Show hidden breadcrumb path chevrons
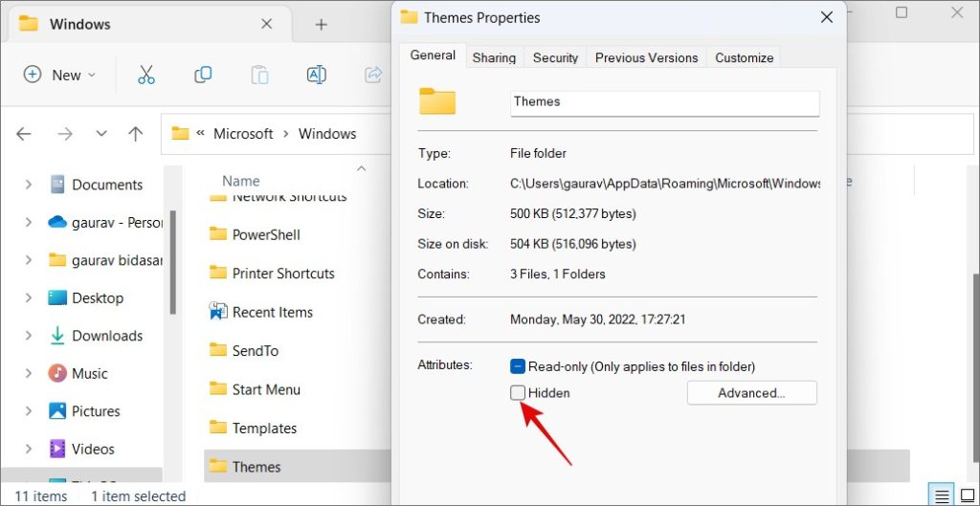Viewport: 980px width, 506px height. pos(201,133)
